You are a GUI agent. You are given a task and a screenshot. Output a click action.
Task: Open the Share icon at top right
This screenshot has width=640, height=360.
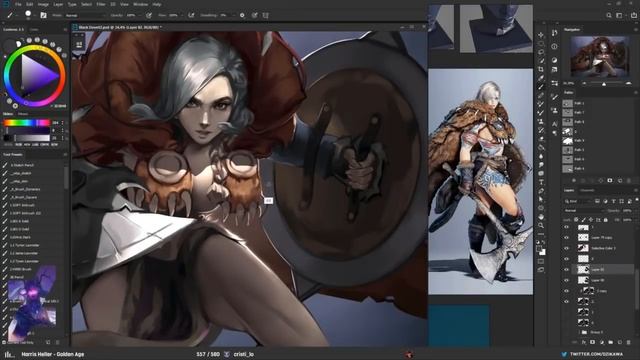633,15
